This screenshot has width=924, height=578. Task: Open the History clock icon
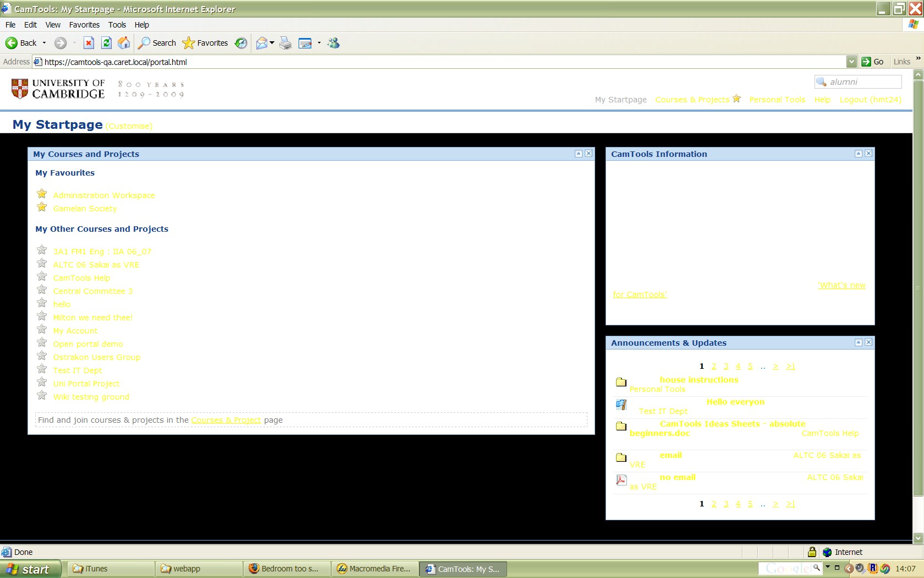[x=241, y=43]
